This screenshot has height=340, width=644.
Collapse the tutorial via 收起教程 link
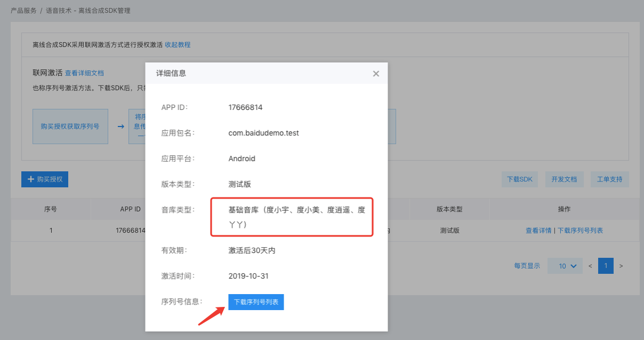pyautogui.click(x=178, y=45)
